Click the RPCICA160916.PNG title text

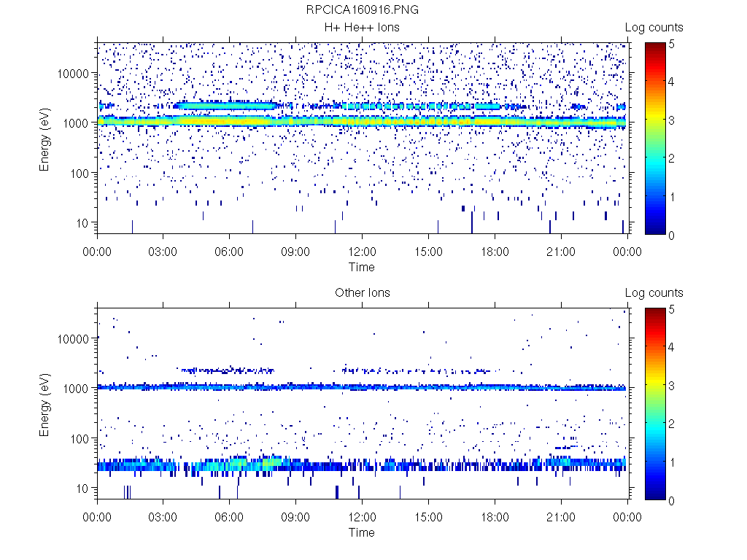pos(362,9)
